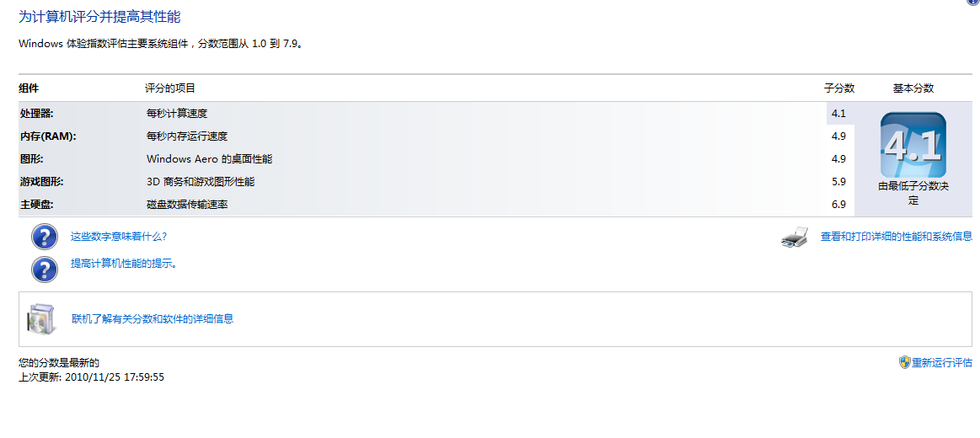Open 这些数字意味着什么? link

119,237
